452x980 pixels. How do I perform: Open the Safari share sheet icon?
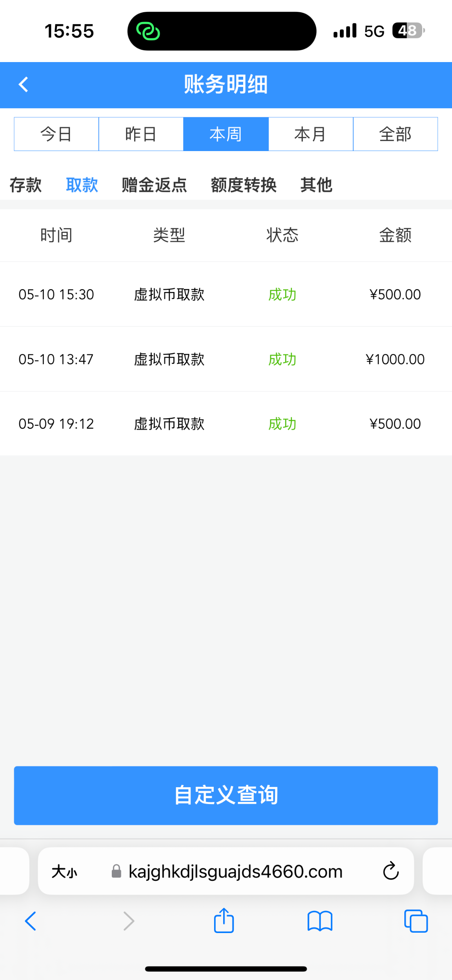coord(224,921)
